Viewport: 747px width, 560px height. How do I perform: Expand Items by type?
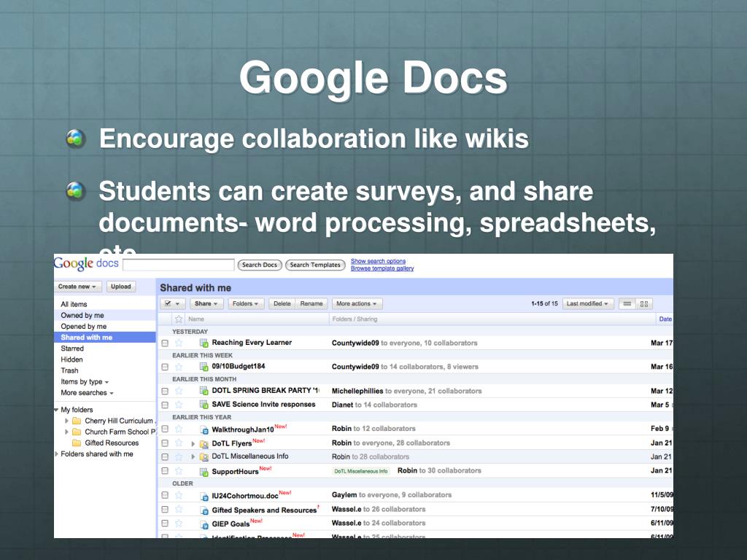[x=85, y=382]
